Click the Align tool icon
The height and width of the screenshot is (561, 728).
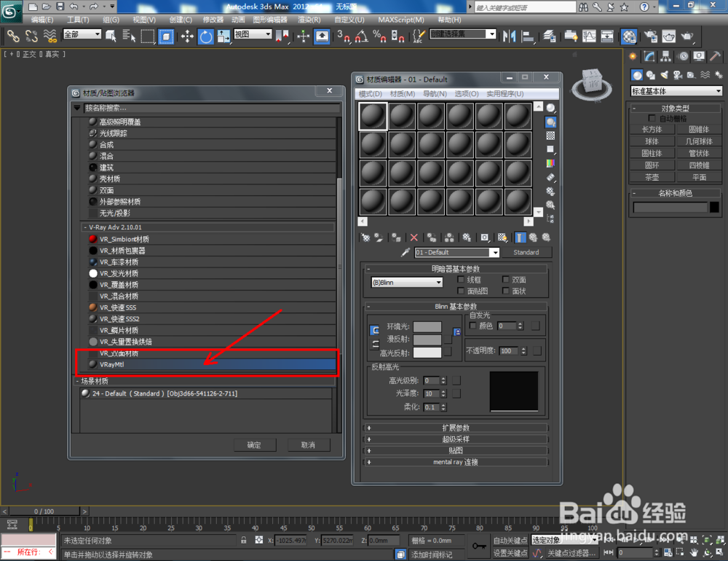(x=527, y=36)
